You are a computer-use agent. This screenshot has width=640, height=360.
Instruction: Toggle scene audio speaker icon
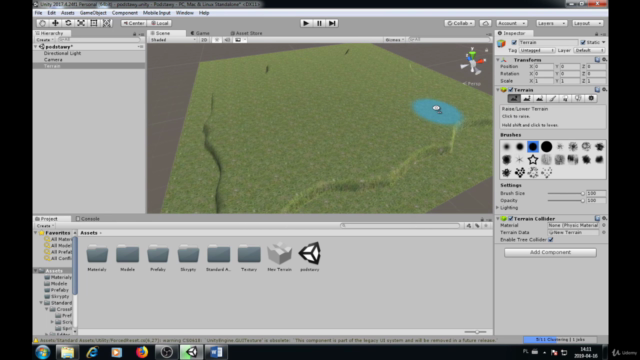pos(227,40)
